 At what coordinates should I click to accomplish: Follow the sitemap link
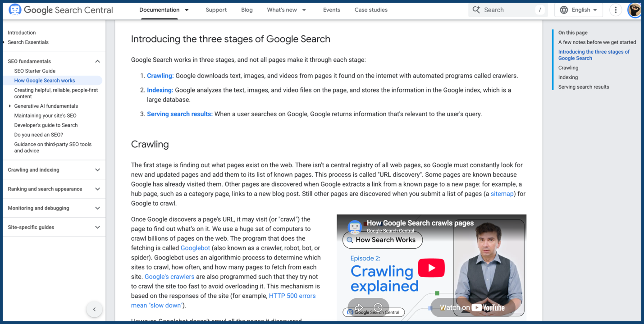tap(502, 194)
